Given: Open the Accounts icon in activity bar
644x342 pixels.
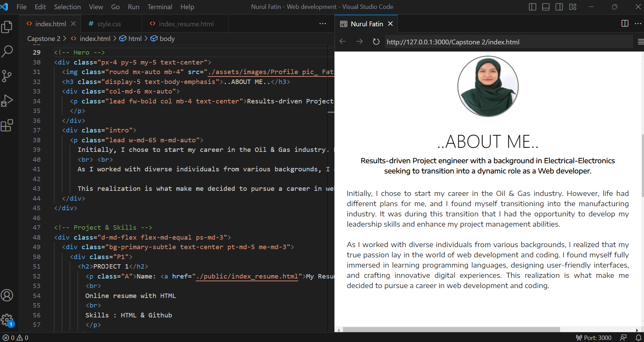Looking at the screenshot, I should 7,295.
